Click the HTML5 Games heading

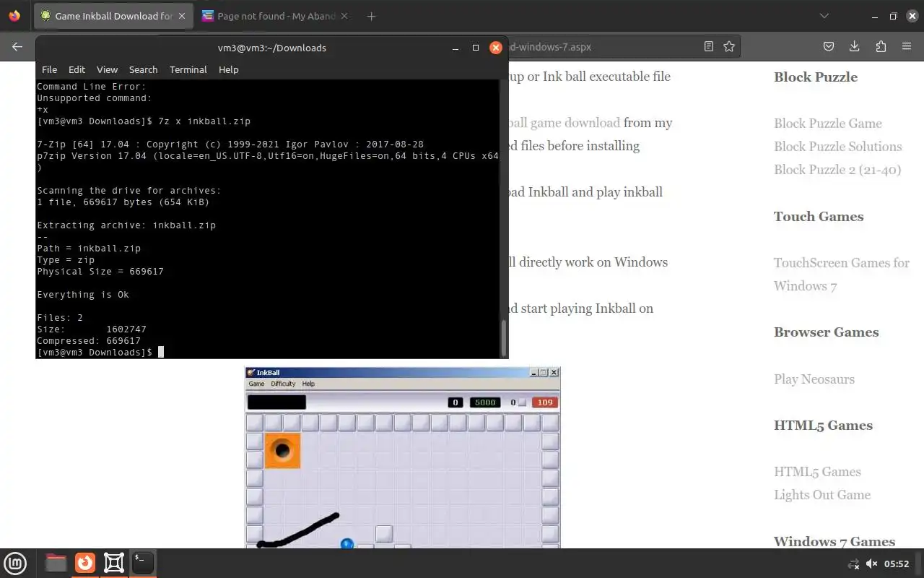coord(823,426)
